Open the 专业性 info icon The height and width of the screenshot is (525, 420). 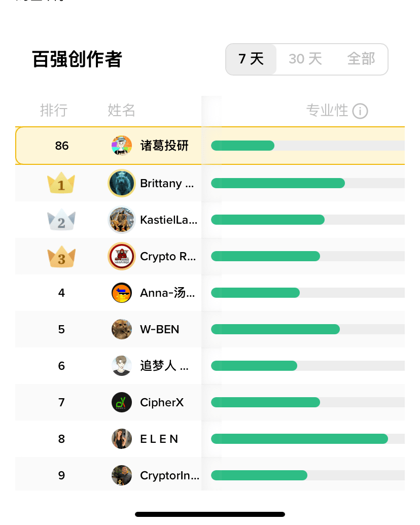[x=360, y=111]
